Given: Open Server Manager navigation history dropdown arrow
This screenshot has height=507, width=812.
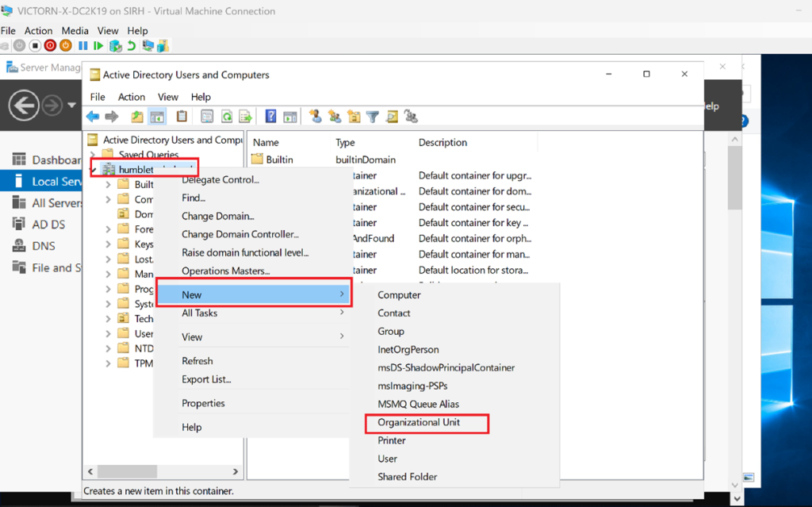Looking at the screenshot, I should 72,106.
